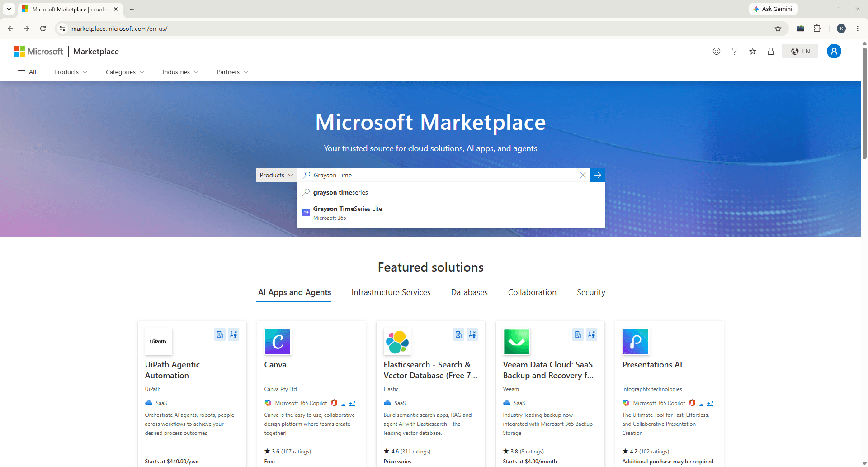Click first badge icon on Elasticsearch card
This screenshot has height=467, width=868.
tap(458, 334)
